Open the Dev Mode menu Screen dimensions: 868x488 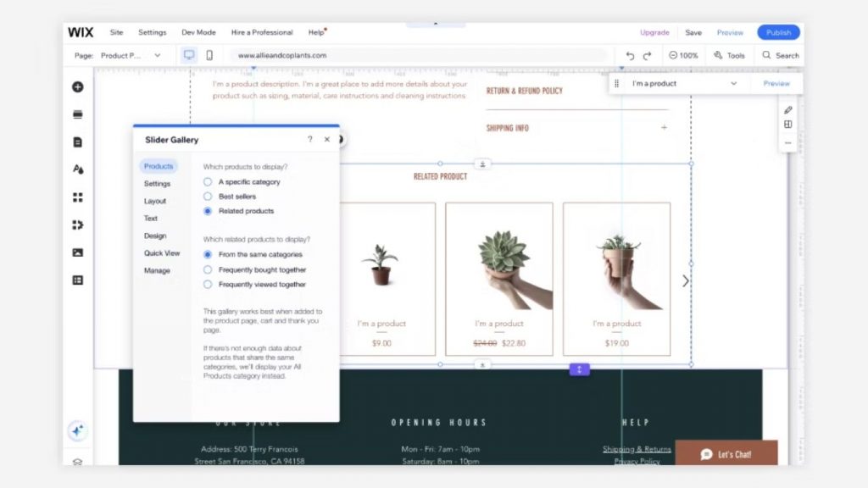coord(198,31)
